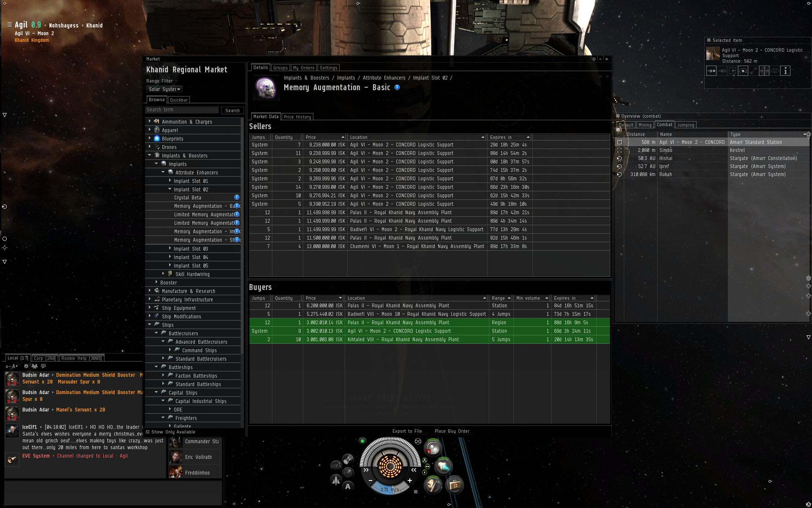Click the speech bubble icon in chat toolbar
This screenshot has width=812, height=508.
pyautogui.click(x=43, y=366)
